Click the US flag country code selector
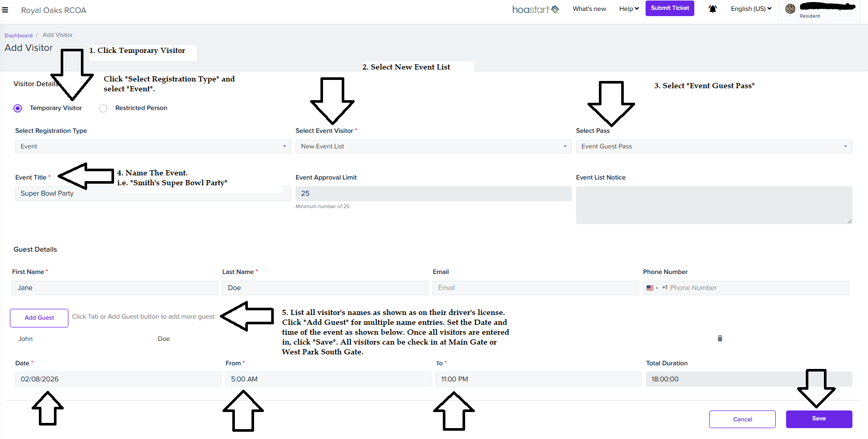 point(652,288)
